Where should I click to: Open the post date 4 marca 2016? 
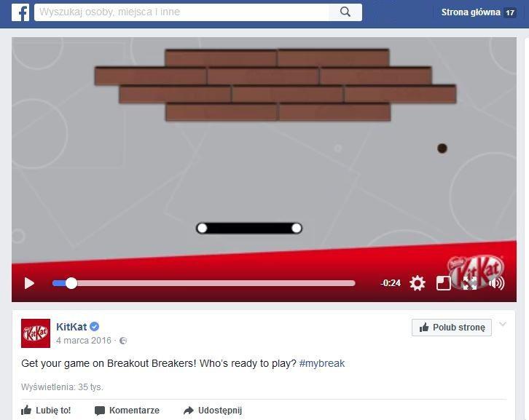tap(84, 341)
